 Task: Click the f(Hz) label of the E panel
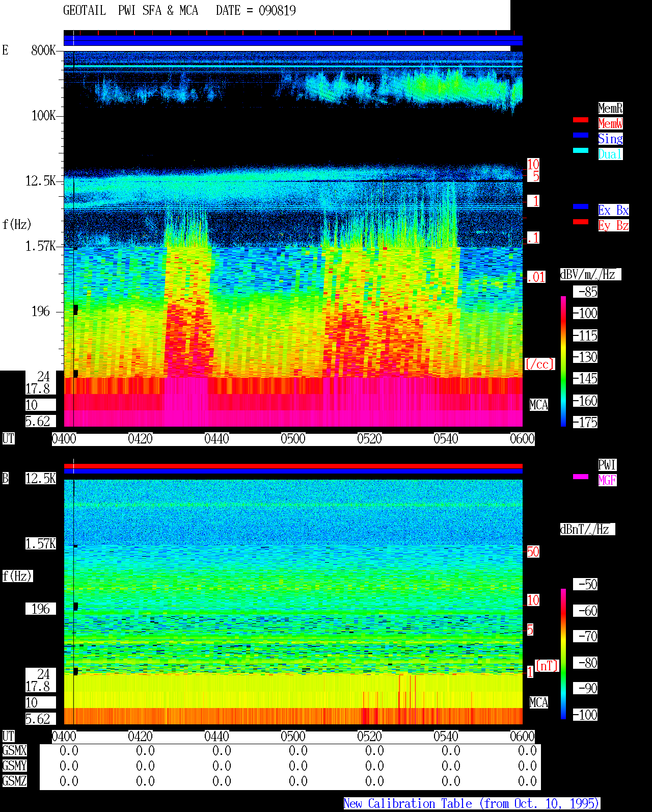click(x=17, y=224)
